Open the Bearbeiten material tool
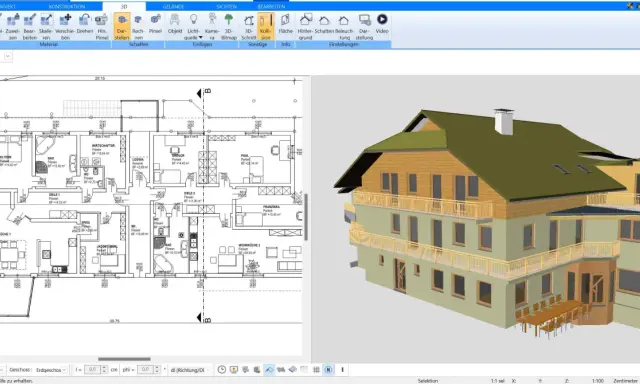 click(x=29, y=27)
